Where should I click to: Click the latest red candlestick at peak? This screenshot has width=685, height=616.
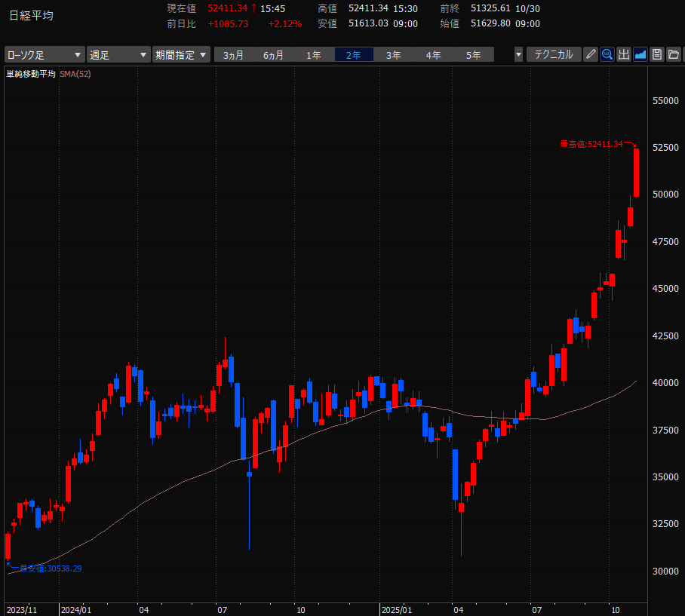click(x=637, y=173)
